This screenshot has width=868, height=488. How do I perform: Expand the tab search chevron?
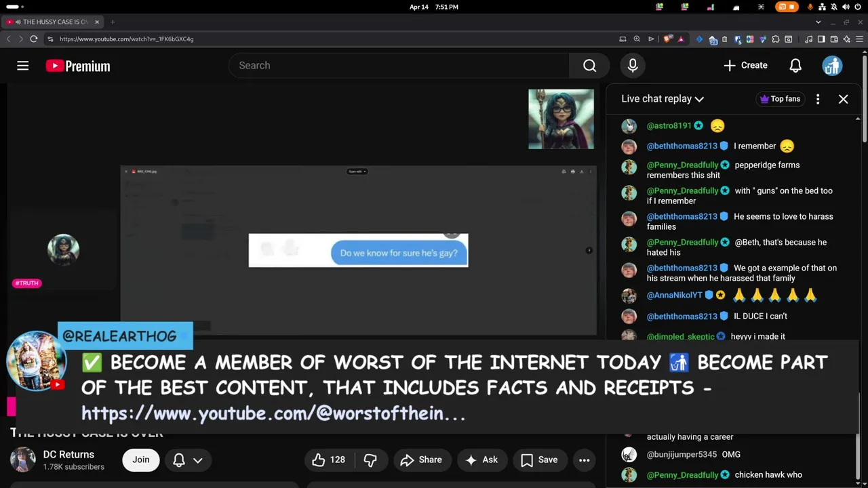tap(818, 22)
